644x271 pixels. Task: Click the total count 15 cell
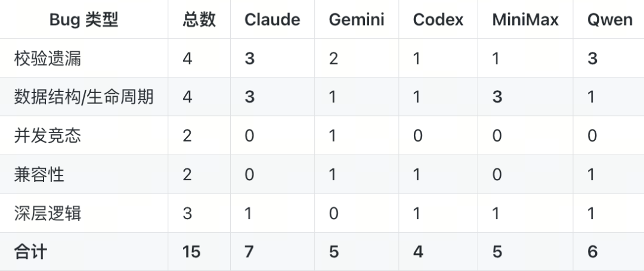click(191, 251)
